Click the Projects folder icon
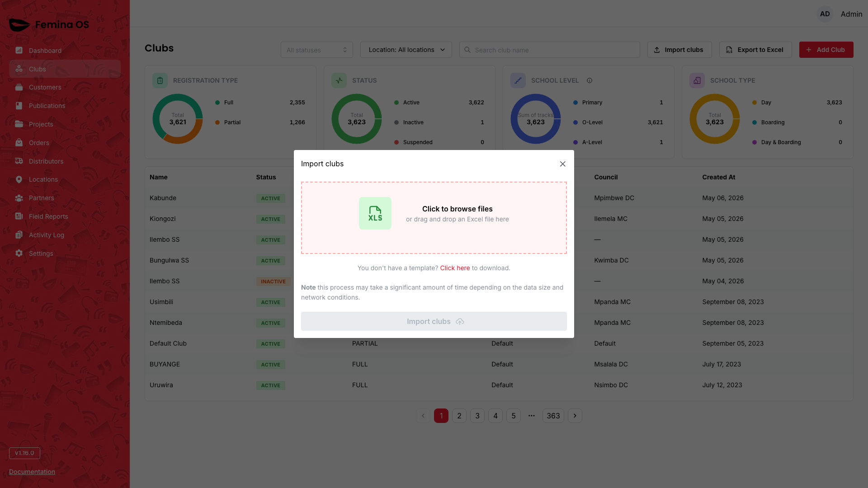 click(x=19, y=124)
